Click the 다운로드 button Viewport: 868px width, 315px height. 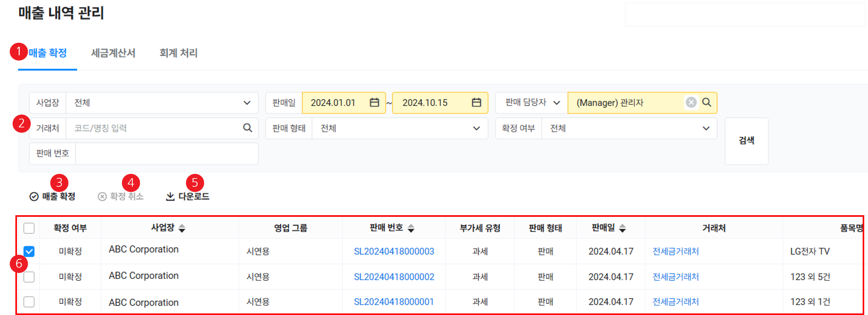pos(188,196)
